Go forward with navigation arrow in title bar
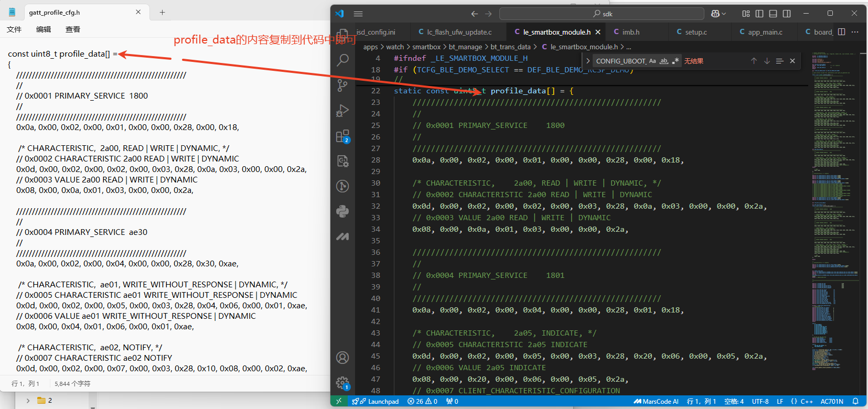This screenshot has height=409, width=868. pyautogui.click(x=488, y=14)
